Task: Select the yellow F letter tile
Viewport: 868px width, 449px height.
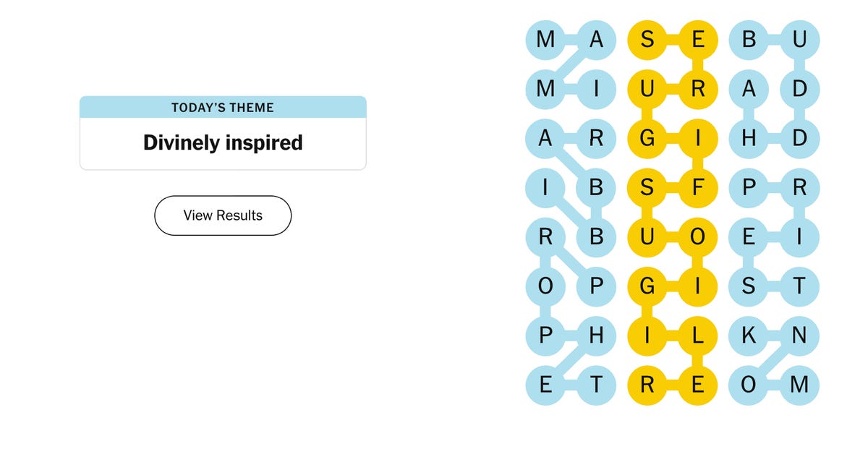Action: pyautogui.click(x=698, y=187)
